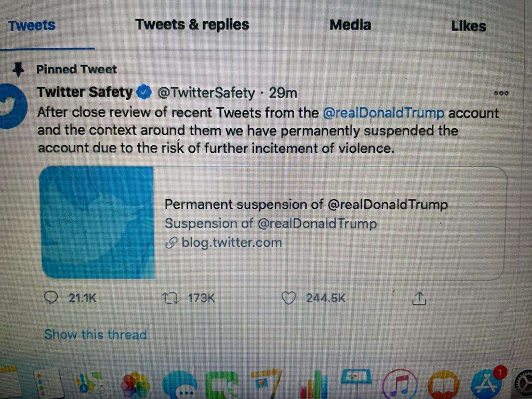
Task: Open the tweet's three-dot more menu
Action: pyautogui.click(x=501, y=94)
